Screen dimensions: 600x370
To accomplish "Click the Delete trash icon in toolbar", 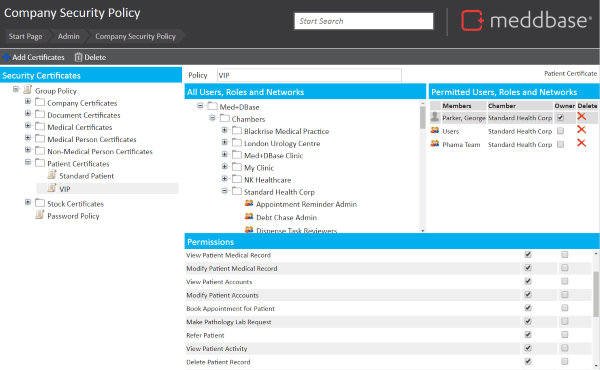I will [78, 57].
